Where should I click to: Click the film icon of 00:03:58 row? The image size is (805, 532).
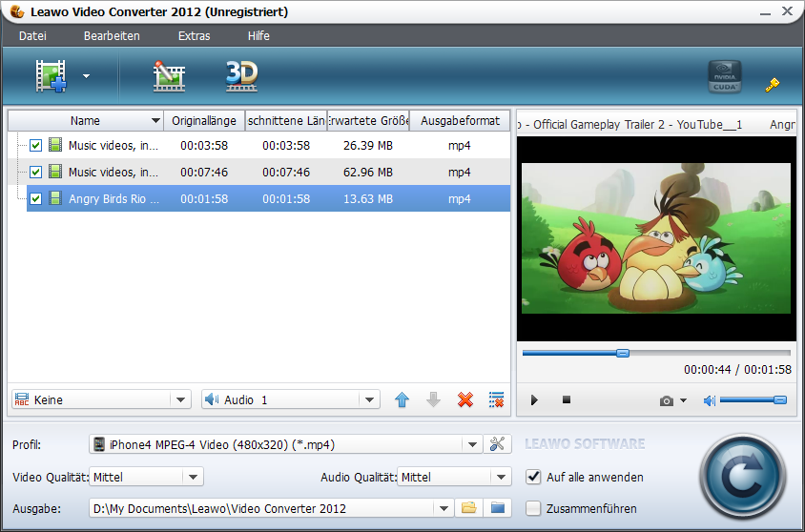pyautogui.click(x=55, y=145)
